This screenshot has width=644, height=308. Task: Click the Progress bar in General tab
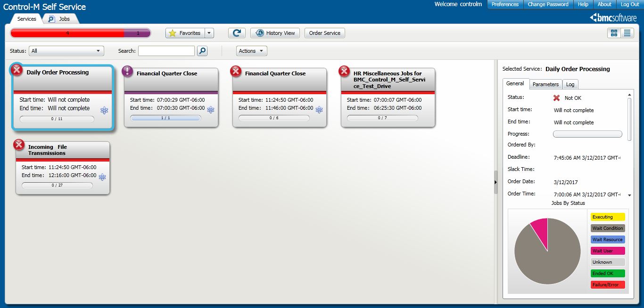point(587,134)
